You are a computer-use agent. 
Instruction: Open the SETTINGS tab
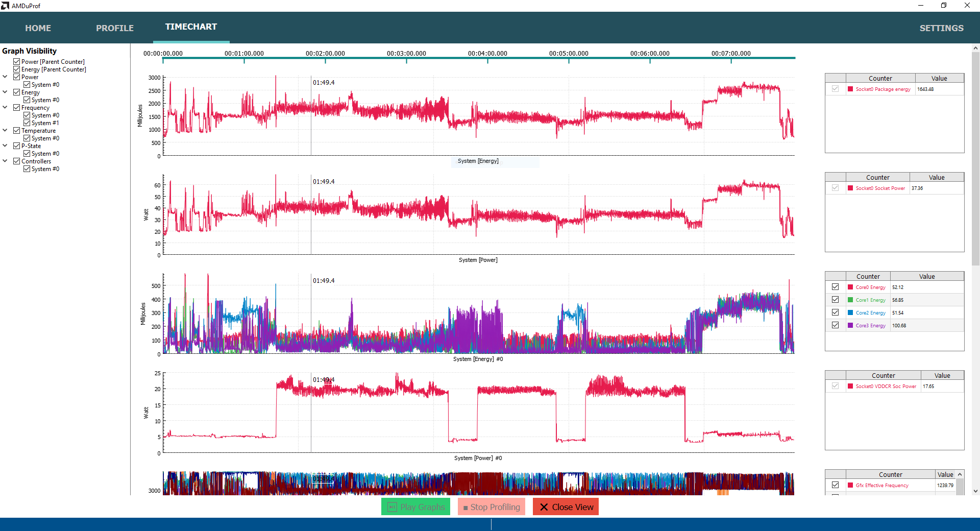[x=941, y=28]
